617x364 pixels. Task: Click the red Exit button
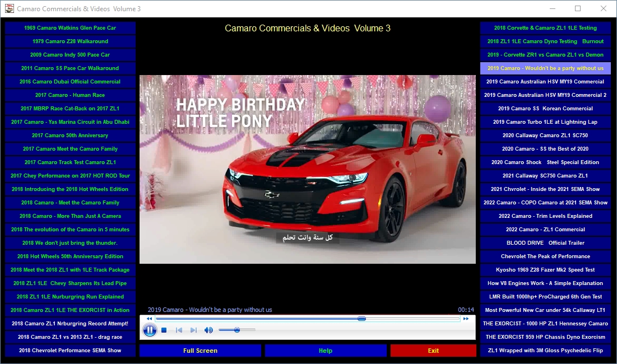[x=433, y=351]
